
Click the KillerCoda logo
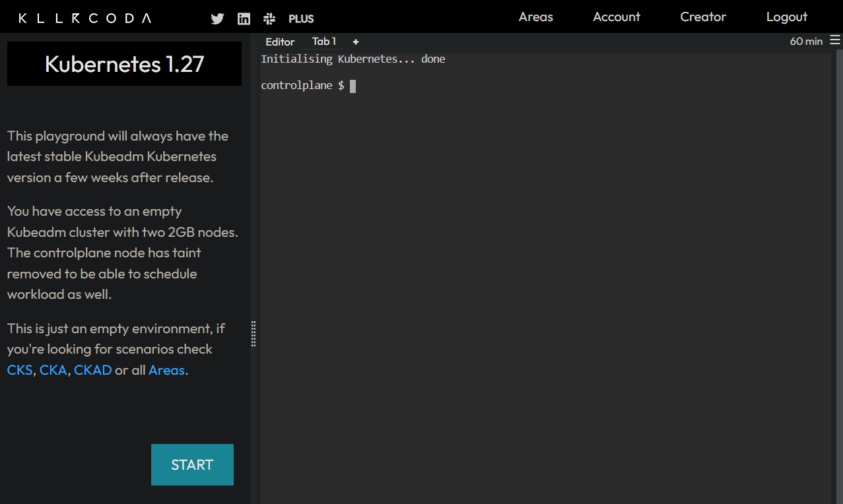point(84,18)
